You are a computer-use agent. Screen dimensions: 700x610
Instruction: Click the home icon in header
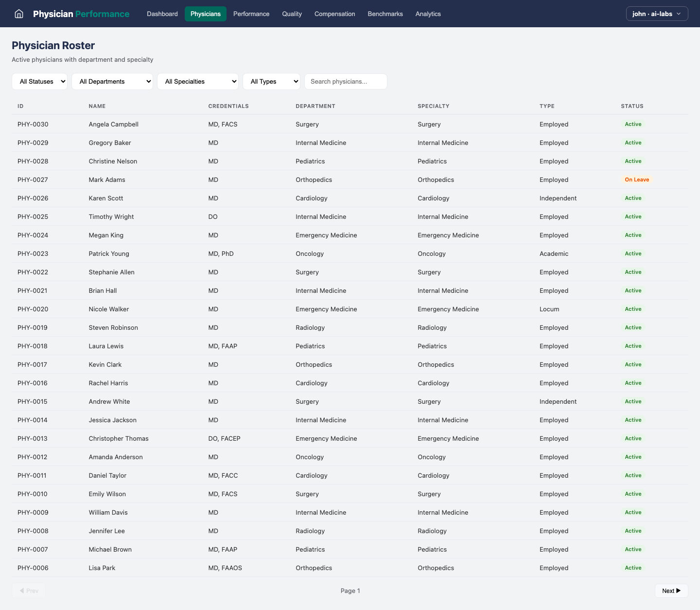[x=19, y=14]
